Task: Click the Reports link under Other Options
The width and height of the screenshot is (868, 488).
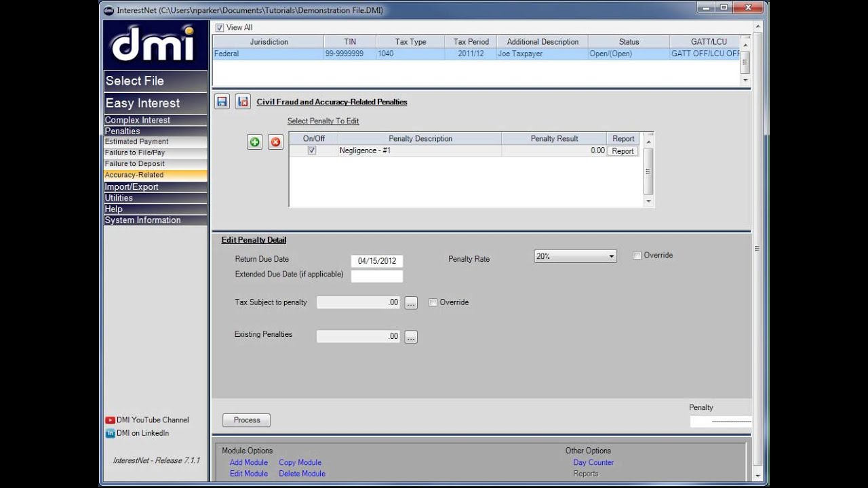Action: [586, 474]
